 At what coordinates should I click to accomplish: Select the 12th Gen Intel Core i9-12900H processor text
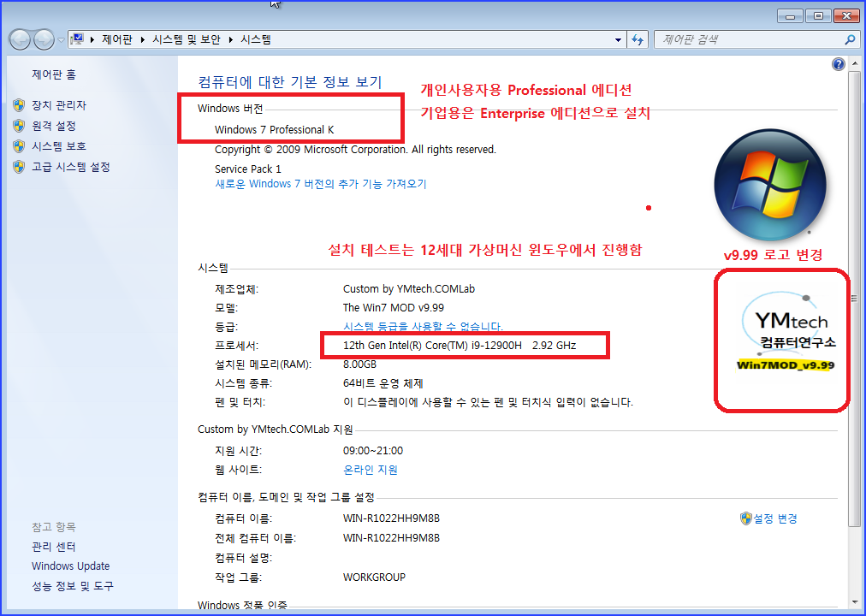click(460, 346)
